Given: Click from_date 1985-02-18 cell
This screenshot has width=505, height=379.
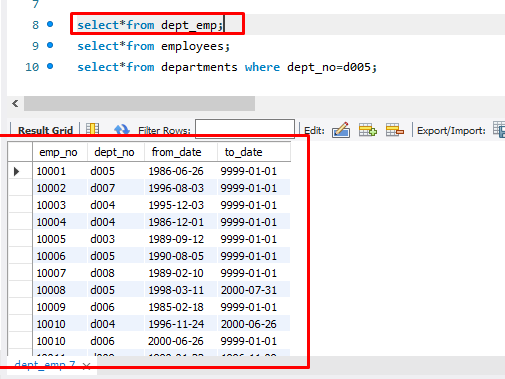Looking at the screenshot, I should (181, 307).
